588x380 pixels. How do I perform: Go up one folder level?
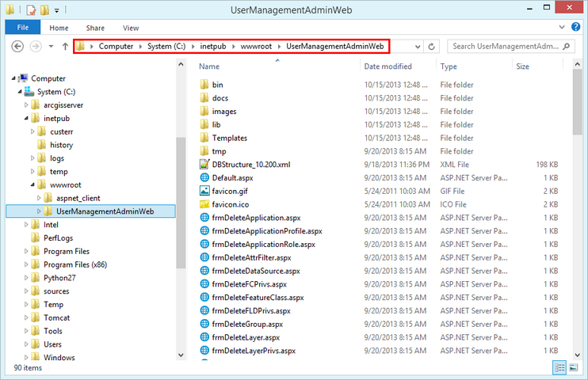65,47
